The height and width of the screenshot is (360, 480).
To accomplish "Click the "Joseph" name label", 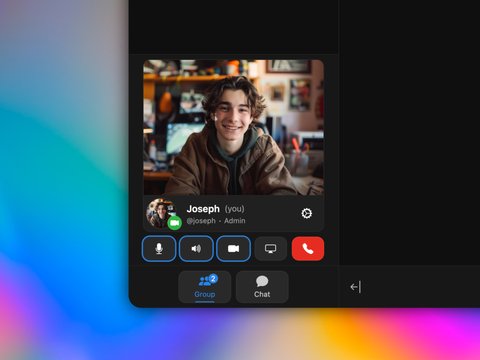I will [x=203, y=209].
